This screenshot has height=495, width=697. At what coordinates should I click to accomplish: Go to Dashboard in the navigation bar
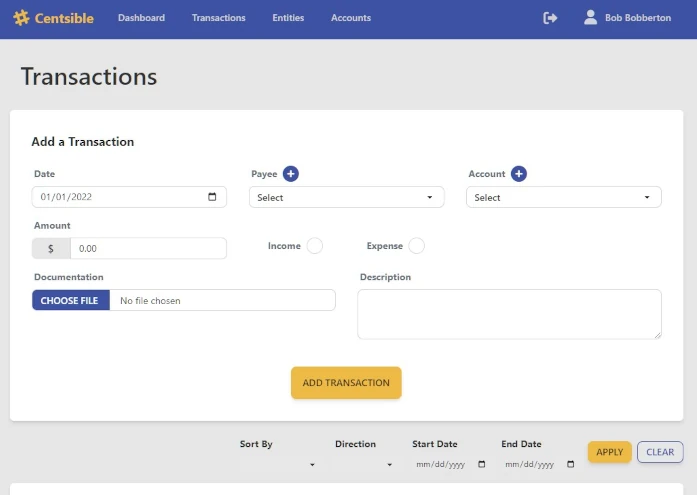pos(141,18)
